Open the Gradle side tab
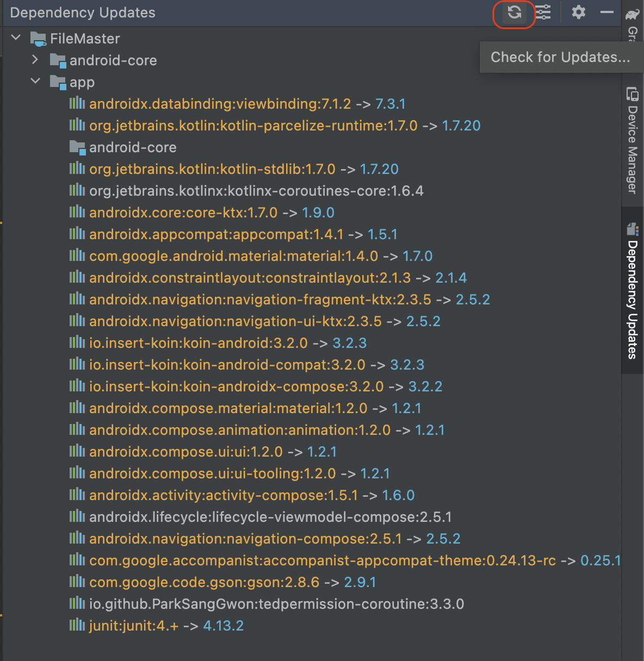The image size is (644, 661). 632,24
